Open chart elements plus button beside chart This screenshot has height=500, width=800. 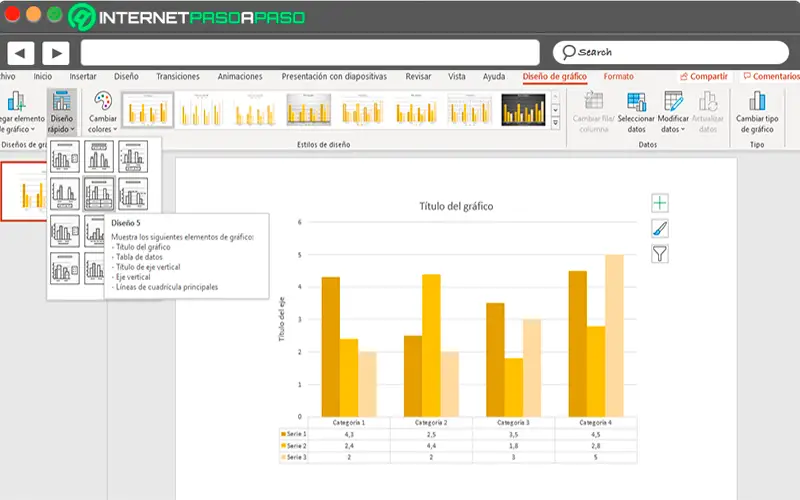pos(660,203)
